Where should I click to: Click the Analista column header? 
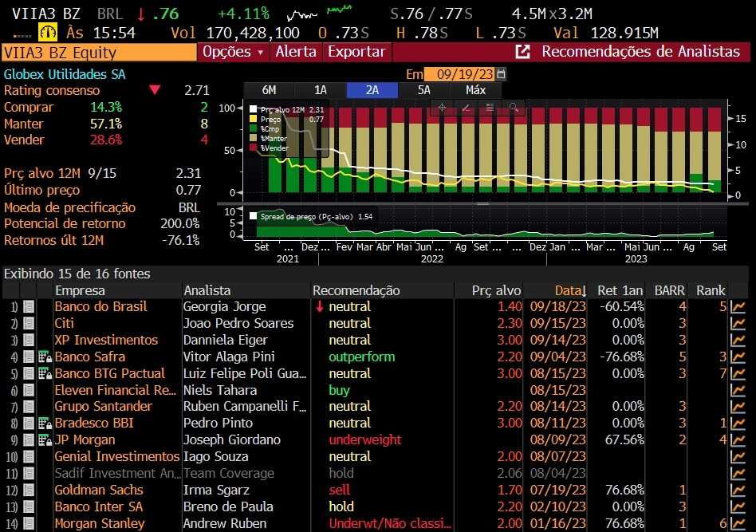[x=207, y=291]
